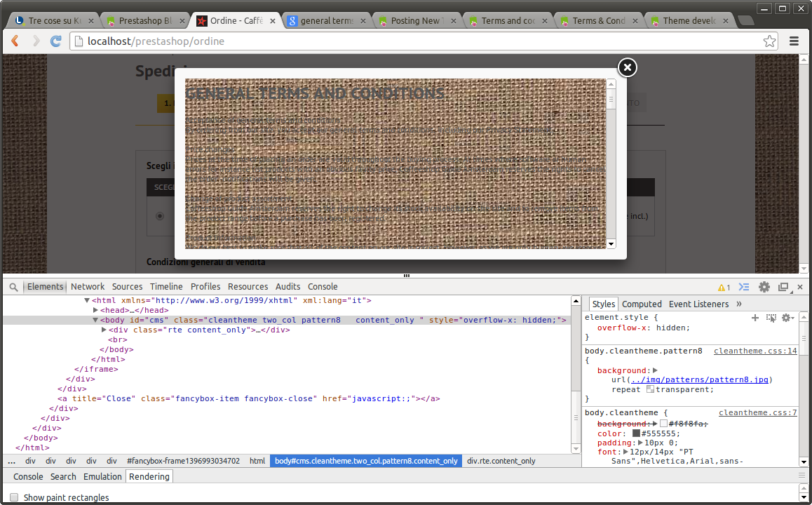Go back to the previous page

pyautogui.click(x=15, y=41)
